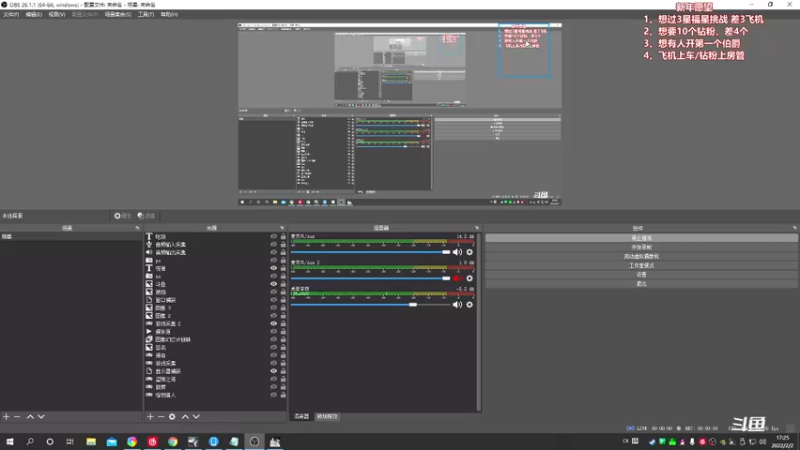The width and height of the screenshot is (800, 450).
Task: Toggle visibility of 媒体源 source
Action: coord(273,332)
